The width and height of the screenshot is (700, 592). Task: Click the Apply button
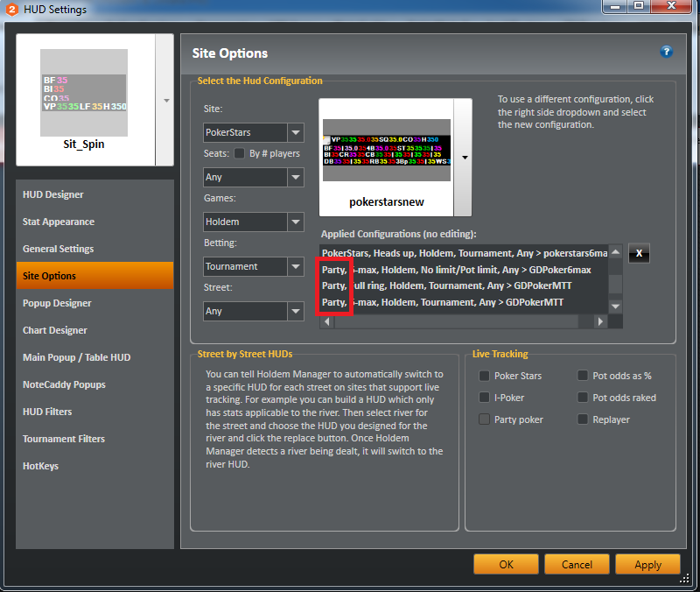pyautogui.click(x=647, y=564)
